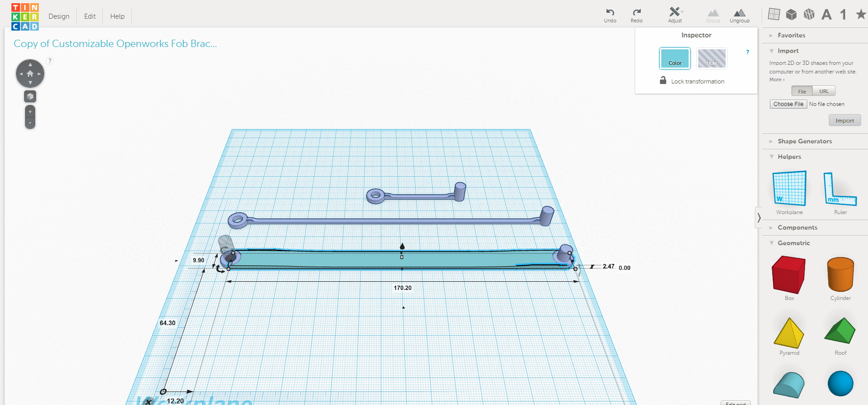Click the rotate view right arrow
868x405 pixels.
pyautogui.click(x=39, y=74)
